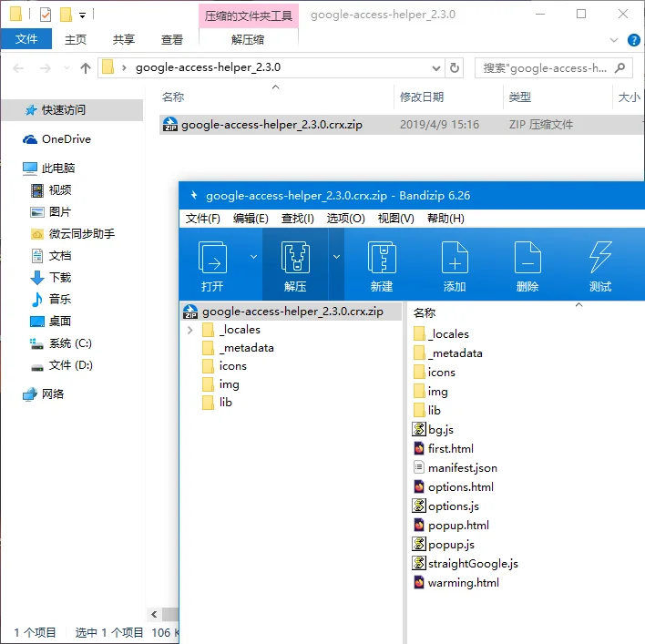645x644 pixels.
Task: Select the straightGoogle.js file
Action: [x=466, y=564]
